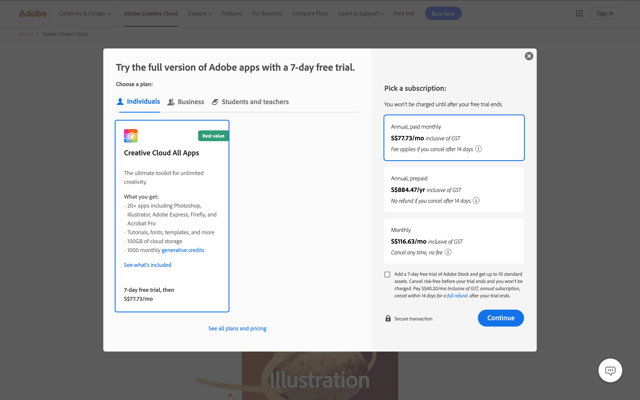Open See all plans and pricing link
Image resolution: width=640 pixels, height=400 pixels.
237,329
